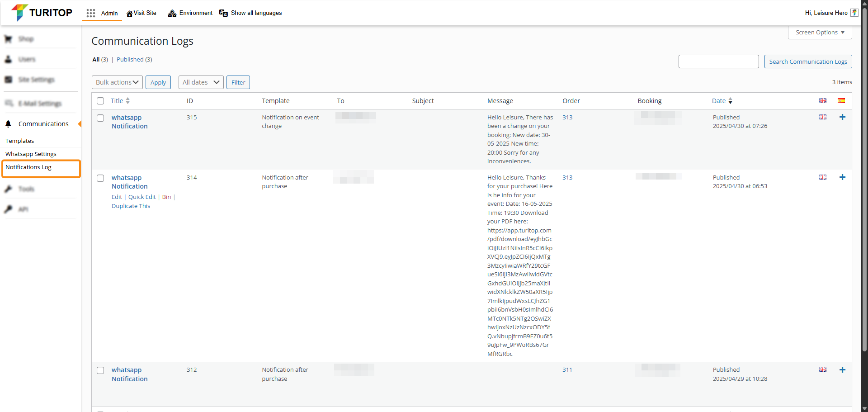Expand the All dates filter dropdown
Screen dimensions: 868x412
(x=201, y=82)
